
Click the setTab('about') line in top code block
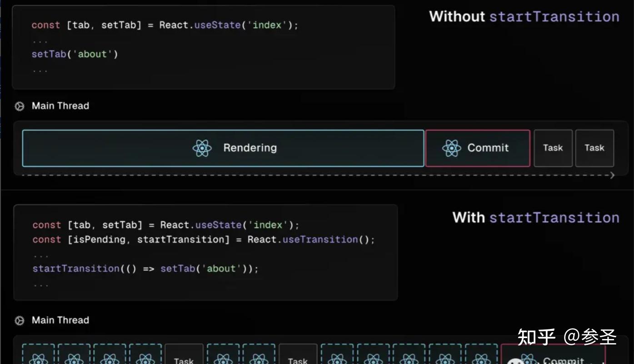click(x=75, y=54)
